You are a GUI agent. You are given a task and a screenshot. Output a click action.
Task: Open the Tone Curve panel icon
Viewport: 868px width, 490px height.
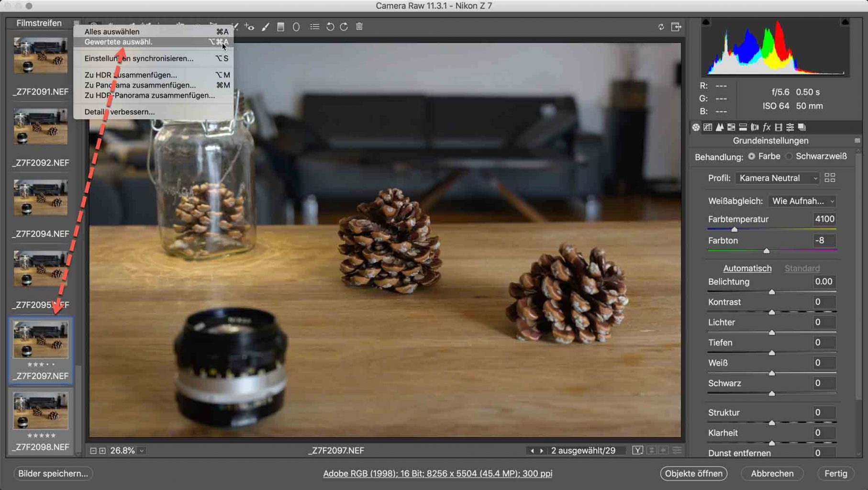point(708,127)
